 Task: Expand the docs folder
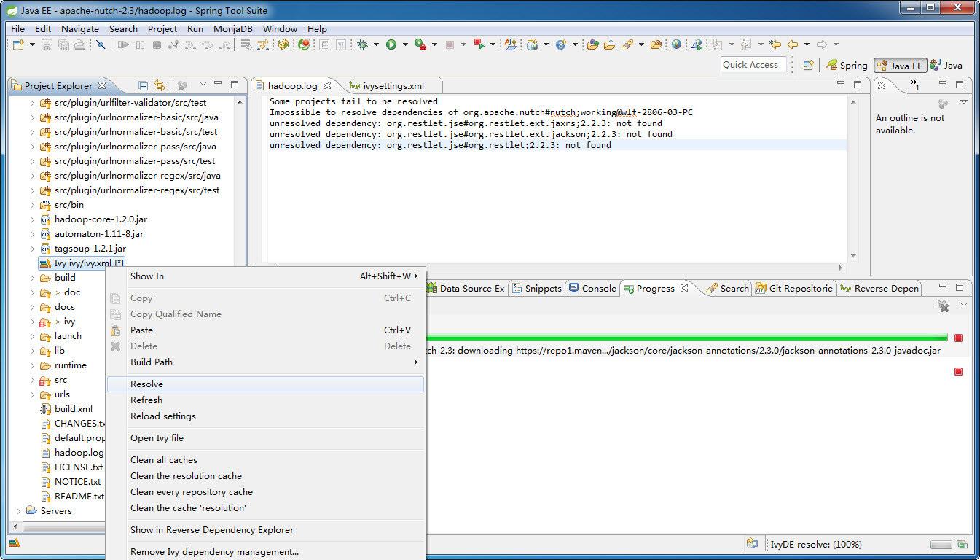coord(32,307)
